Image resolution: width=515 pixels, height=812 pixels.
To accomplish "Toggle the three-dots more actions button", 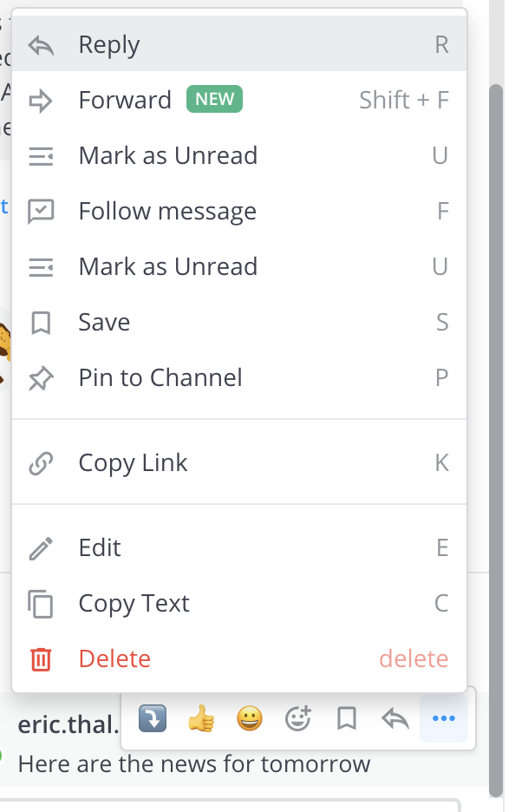I will (x=444, y=718).
